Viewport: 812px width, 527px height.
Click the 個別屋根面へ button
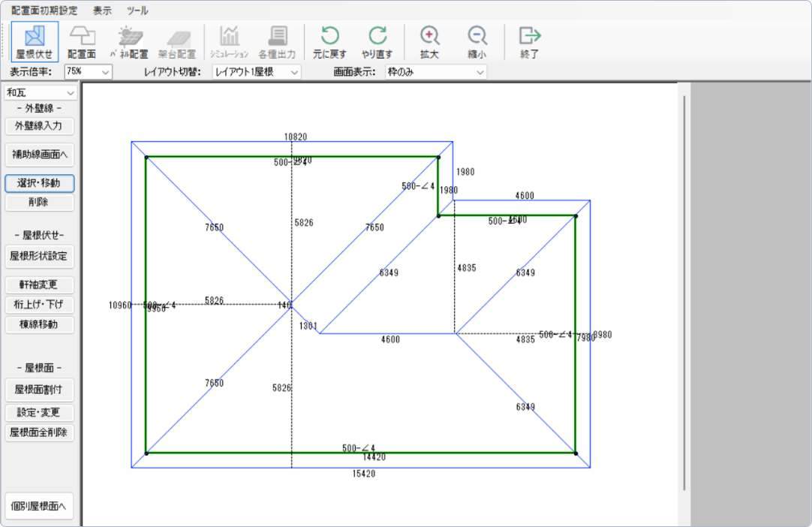click(40, 507)
